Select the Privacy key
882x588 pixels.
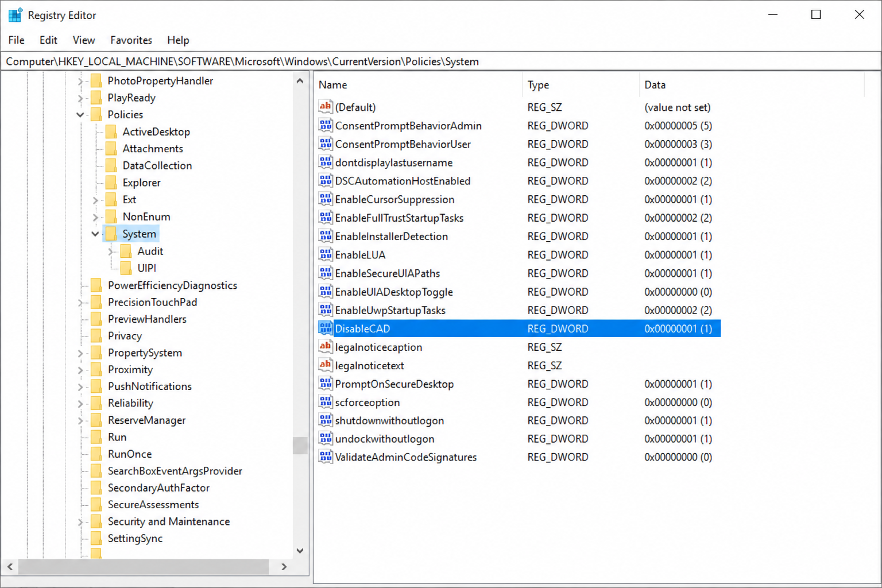pos(125,336)
